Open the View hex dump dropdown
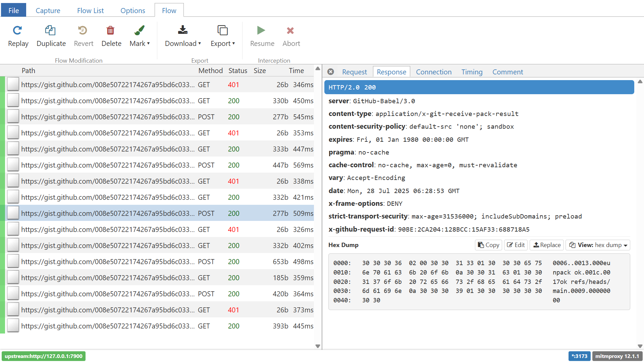This screenshot has height=362, width=644. click(x=598, y=245)
